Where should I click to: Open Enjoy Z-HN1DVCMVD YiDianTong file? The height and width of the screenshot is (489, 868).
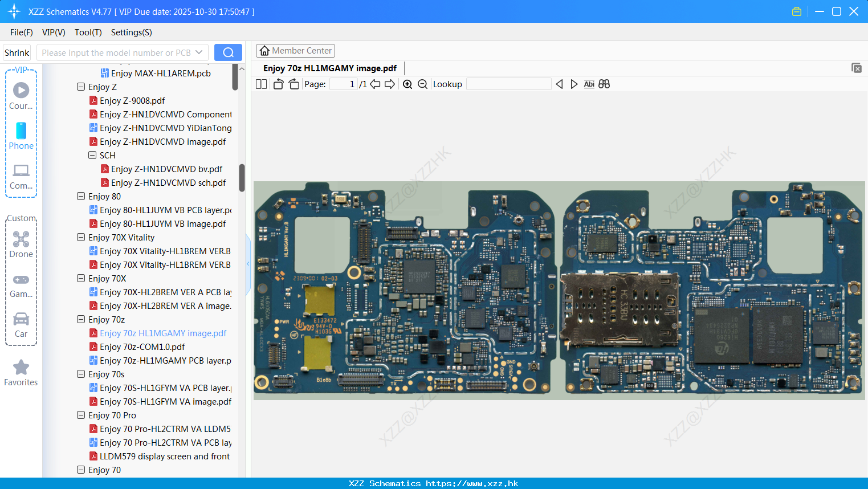(161, 128)
